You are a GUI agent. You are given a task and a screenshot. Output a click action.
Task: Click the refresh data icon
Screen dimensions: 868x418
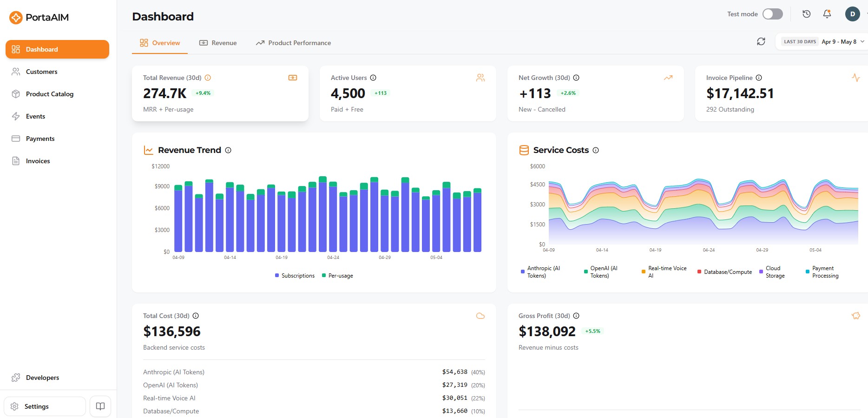pyautogui.click(x=761, y=41)
